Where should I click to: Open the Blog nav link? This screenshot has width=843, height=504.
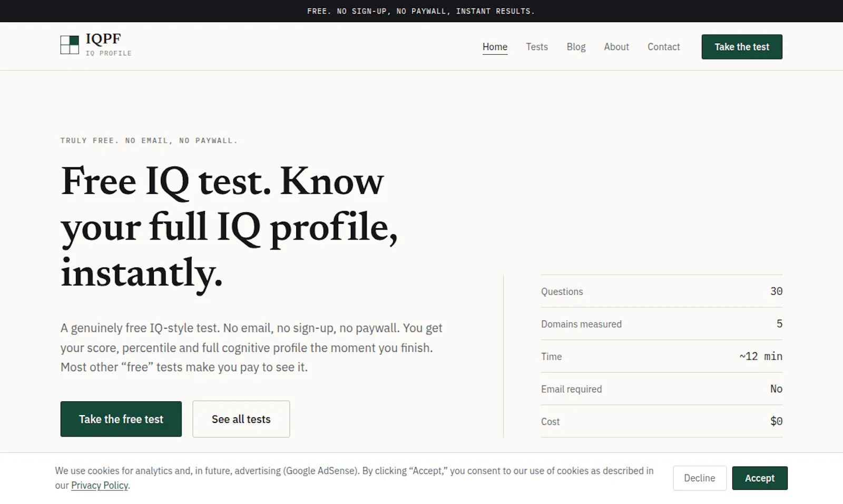[576, 47]
